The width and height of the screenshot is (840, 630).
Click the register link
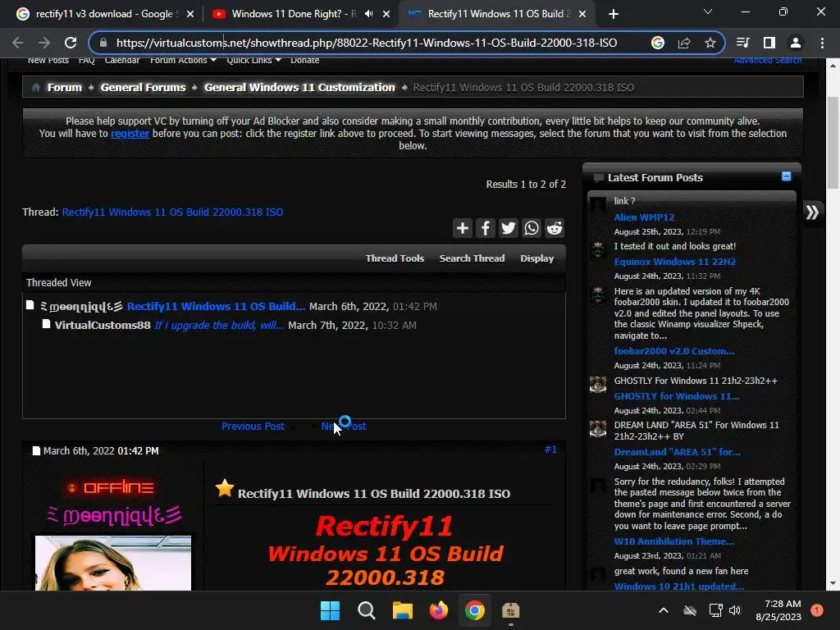(x=130, y=134)
